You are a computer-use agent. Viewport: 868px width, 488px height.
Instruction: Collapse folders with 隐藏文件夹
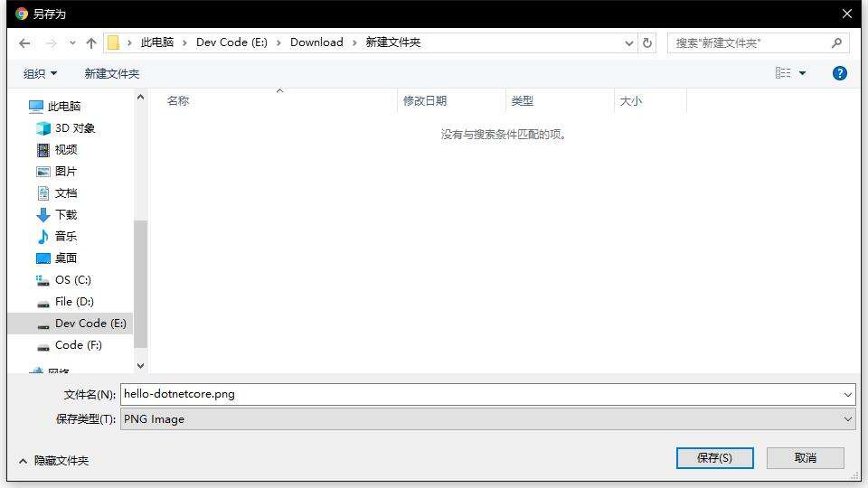[x=53, y=460]
